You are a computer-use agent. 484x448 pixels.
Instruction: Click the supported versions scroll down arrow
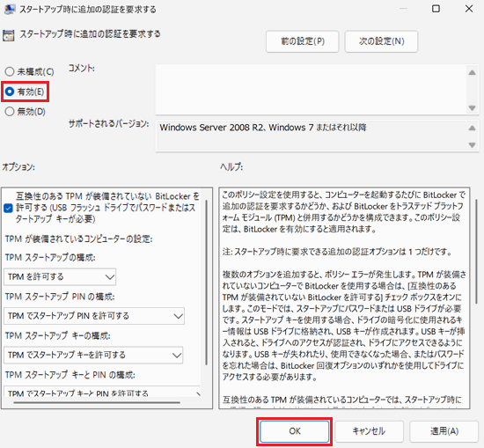pos(472,144)
